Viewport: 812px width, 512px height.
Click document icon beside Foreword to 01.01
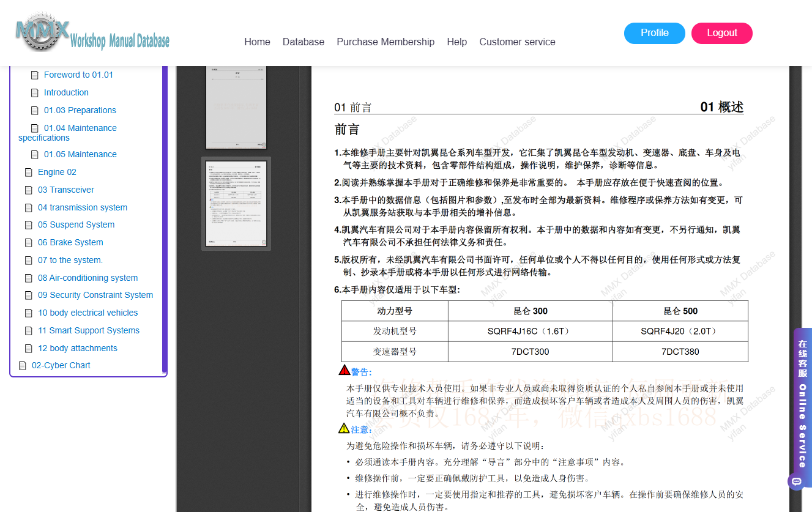click(35, 75)
